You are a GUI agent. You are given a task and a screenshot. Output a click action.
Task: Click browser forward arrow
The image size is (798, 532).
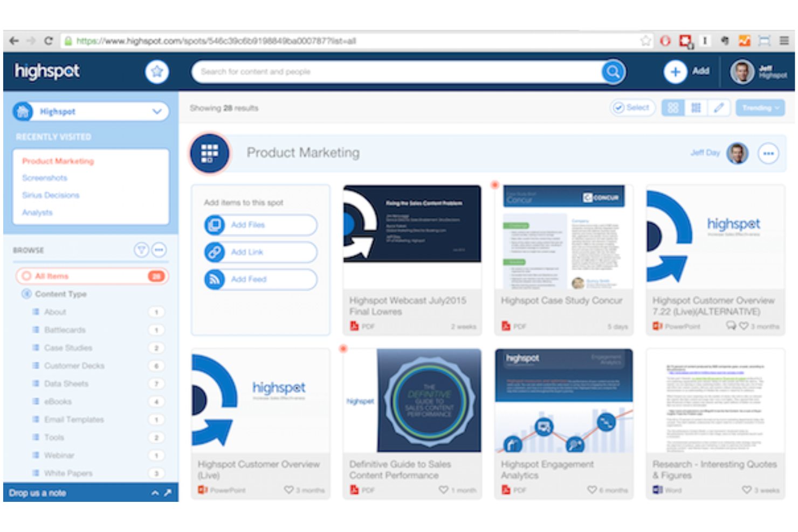tap(31, 41)
